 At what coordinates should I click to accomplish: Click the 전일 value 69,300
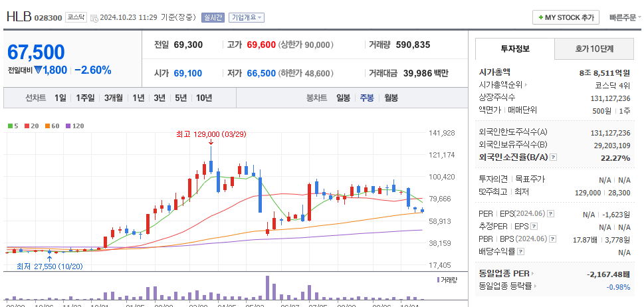coord(188,45)
